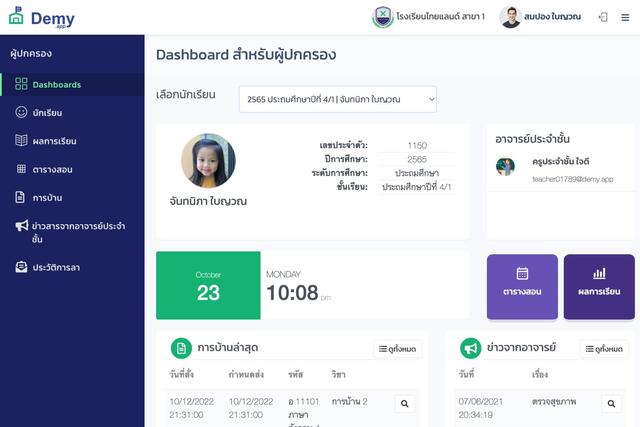The image size is (640, 427).
Task: Open the hamburger menu icon
Action: pyautogui.click(x=625, y=17)
